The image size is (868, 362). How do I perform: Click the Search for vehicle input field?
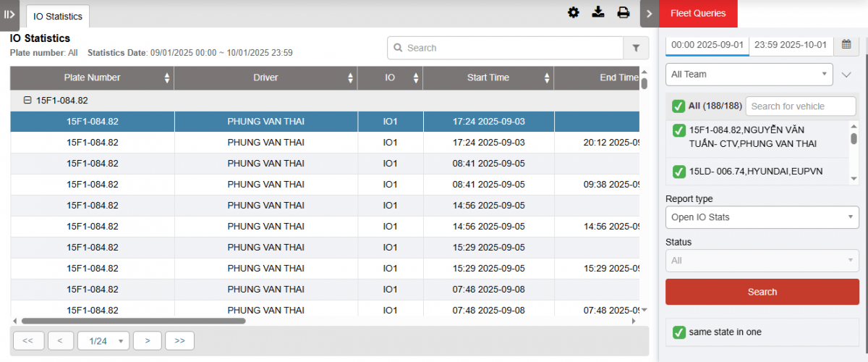pos(800,106)
